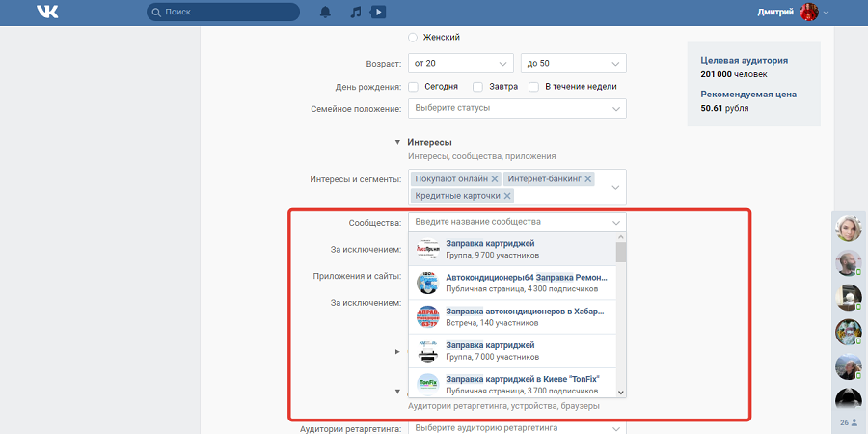Open the video player icon
868x434 pixels.
379,13
